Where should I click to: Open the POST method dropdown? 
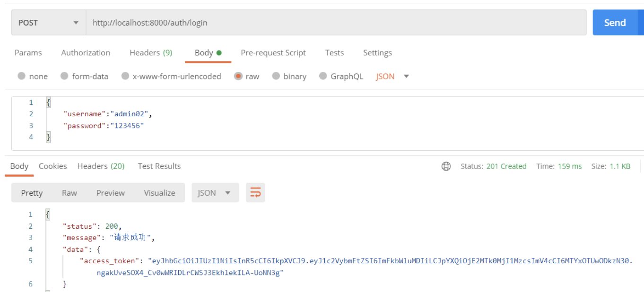pyautogui.click(x=48, y=23)
